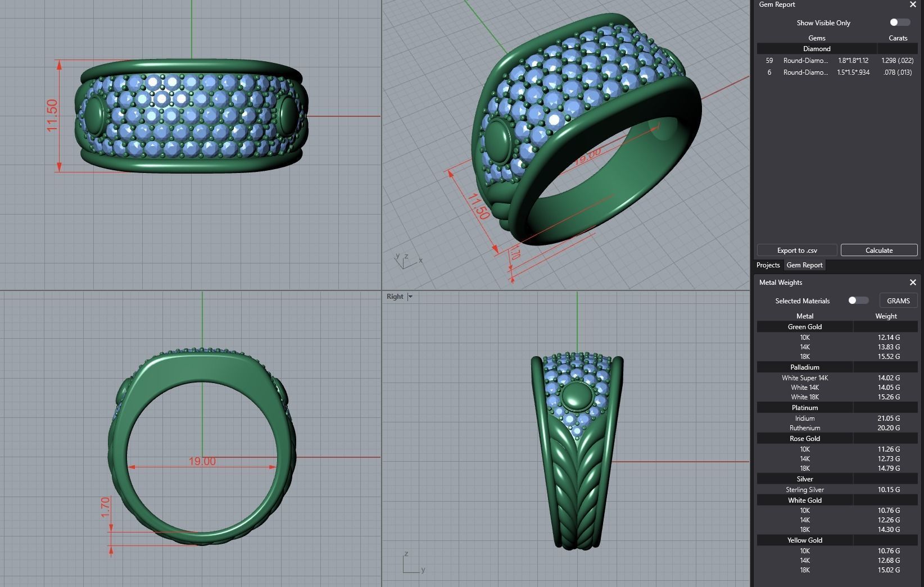Screen dimensions: 924x587
Task: Click the Right viewport title label
Action: (x=395, y=297)
